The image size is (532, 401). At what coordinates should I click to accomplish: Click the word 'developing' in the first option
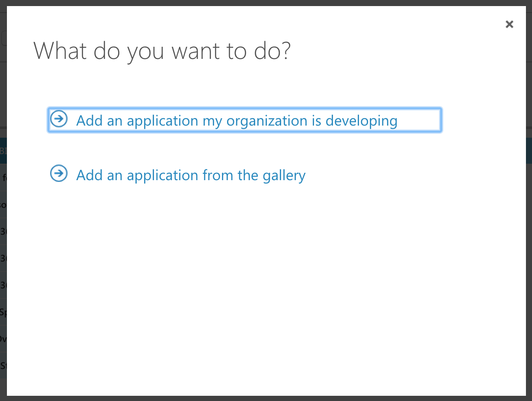click(x=362, y=120)
